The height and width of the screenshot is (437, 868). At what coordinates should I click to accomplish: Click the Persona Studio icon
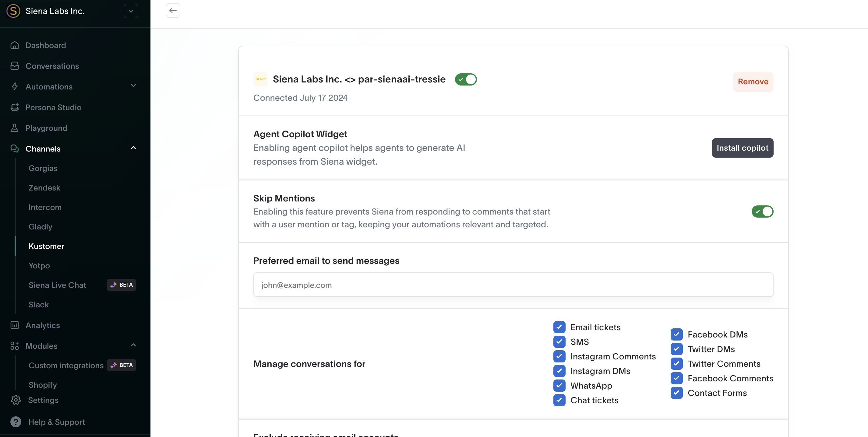point(15,107)
